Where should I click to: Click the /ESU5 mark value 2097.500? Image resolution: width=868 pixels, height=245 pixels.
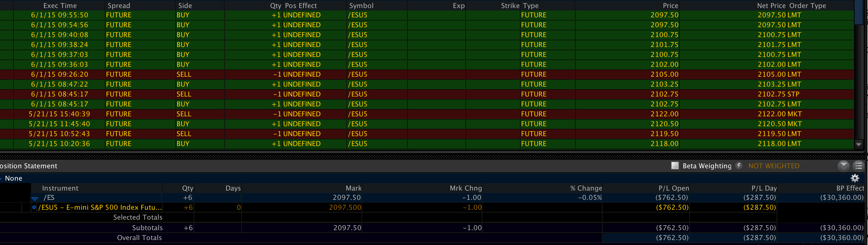click(345, 207)
